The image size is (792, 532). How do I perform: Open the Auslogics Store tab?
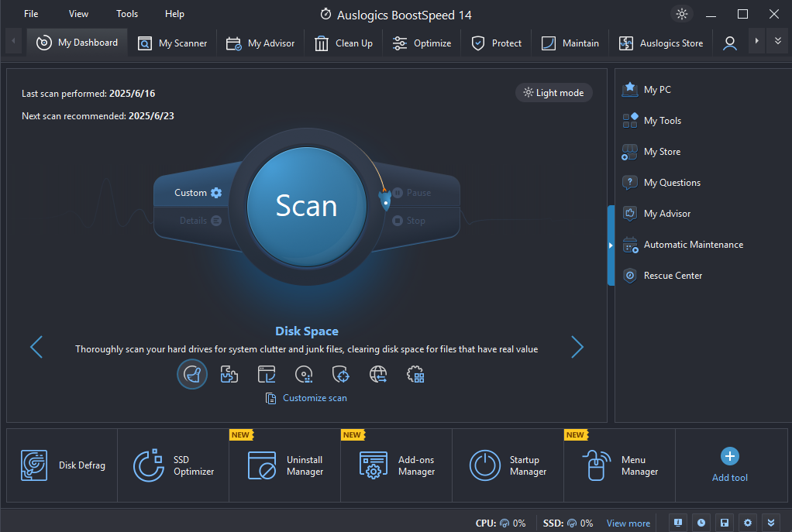point(661,43)
